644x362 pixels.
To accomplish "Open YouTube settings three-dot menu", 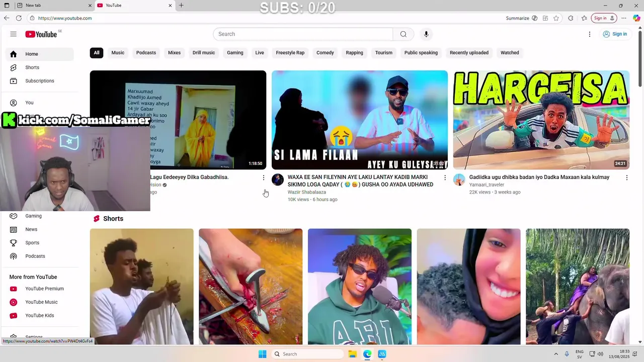I will tap(590, 34).
